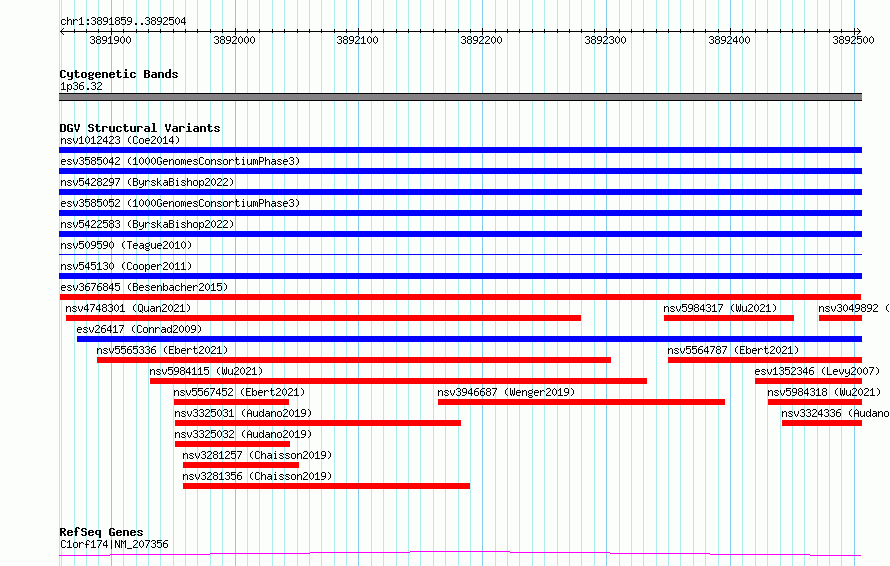This screenshot has height=566, width=890.
Task: Click the nsv5984317 (Wu2021) label
Action: [720, 308]
